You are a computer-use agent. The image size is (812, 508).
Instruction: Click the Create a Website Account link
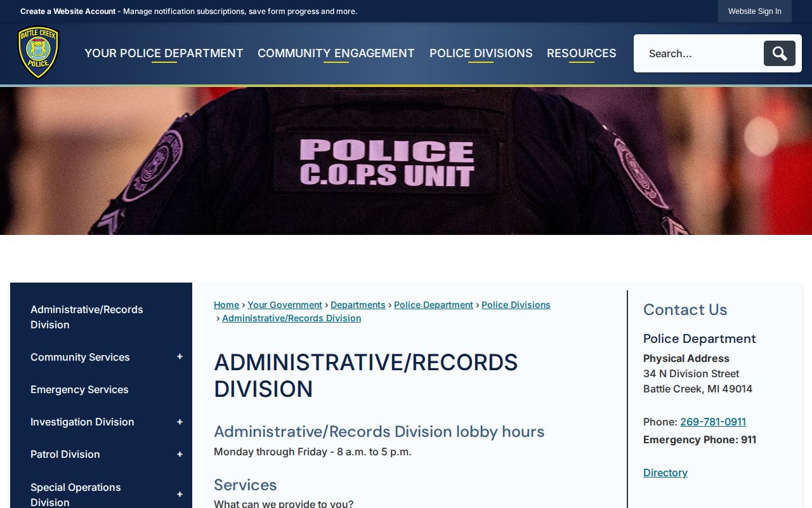[68, 11]
